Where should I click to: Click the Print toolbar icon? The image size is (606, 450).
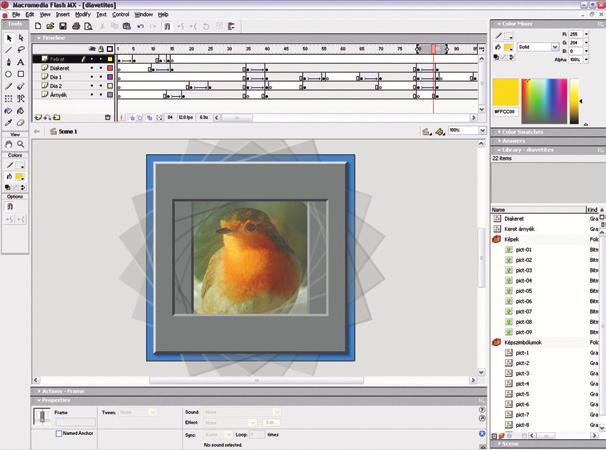(76, 26)
